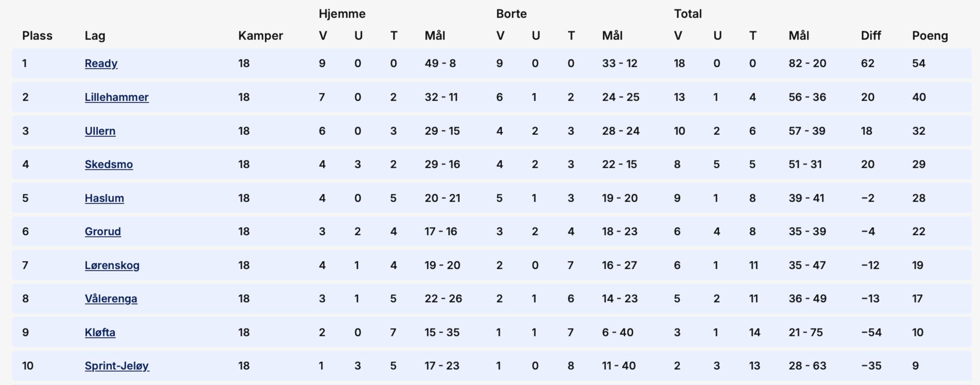The height and width of the screenshot is (385, 980).
Task: Open the Vålerenga team page
Action: coord(111,299)
